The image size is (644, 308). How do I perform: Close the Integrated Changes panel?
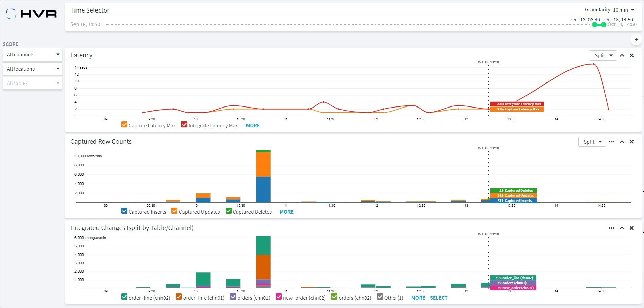click(631, 228)
